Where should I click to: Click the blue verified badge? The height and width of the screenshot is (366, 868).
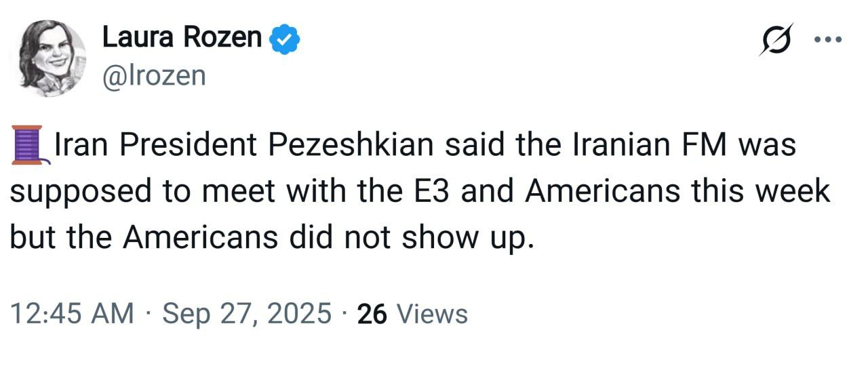click(x=285, y=39)
